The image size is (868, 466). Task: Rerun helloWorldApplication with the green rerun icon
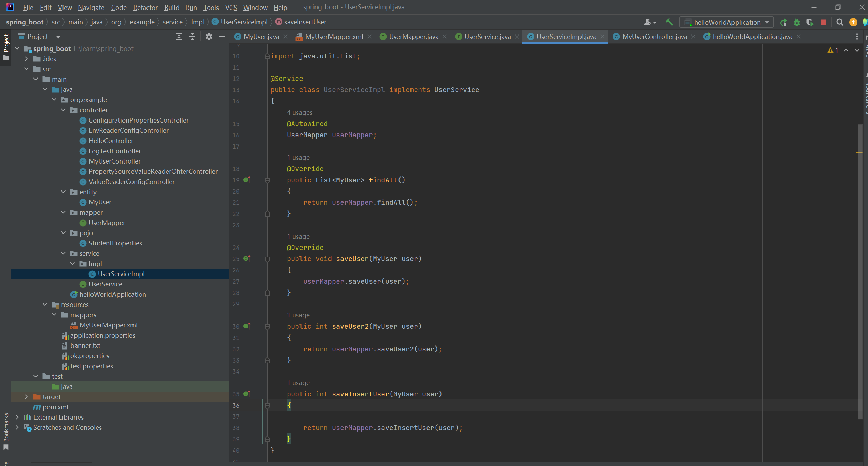pyautogui.click(x=784, y=22)
